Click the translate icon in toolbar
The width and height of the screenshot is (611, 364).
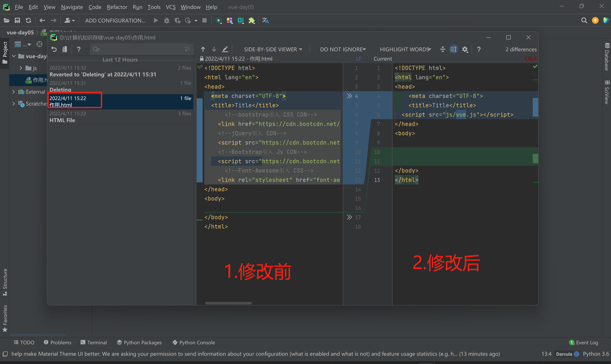point(265,21)
